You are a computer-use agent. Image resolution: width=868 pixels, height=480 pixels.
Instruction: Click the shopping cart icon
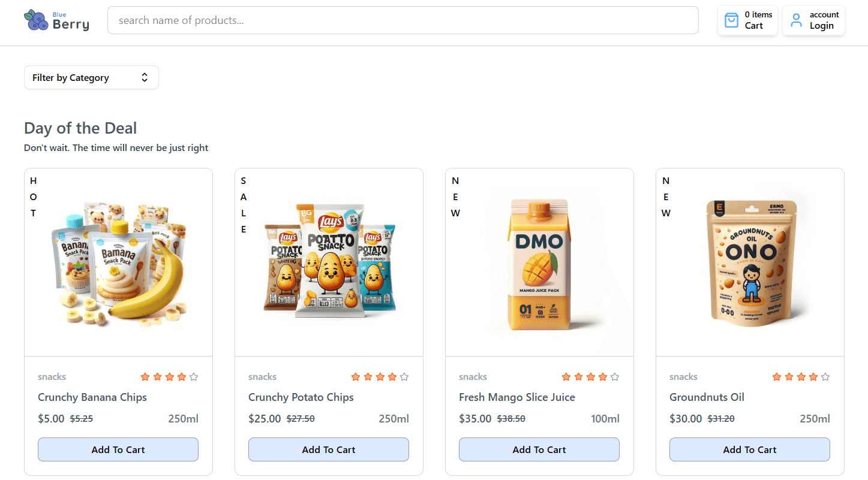tap(731, 20)
